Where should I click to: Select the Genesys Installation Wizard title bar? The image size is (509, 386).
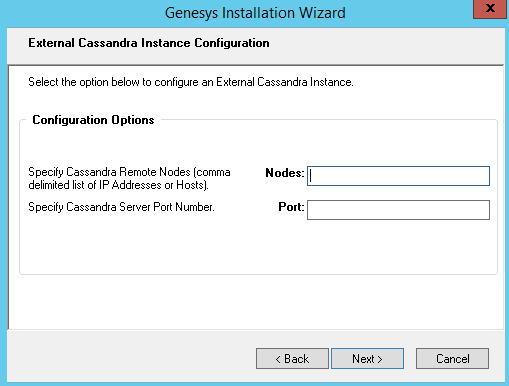(255, 13)
